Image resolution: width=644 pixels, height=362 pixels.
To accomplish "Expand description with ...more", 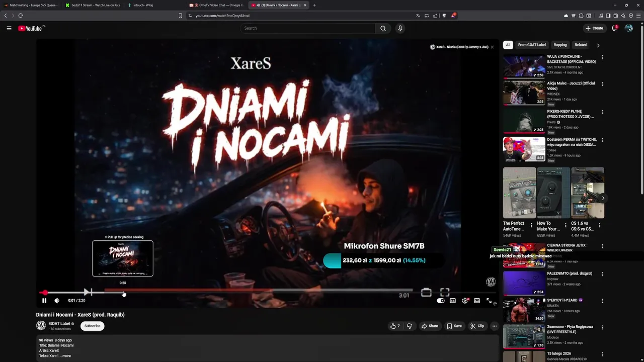I will coord(65,356).
